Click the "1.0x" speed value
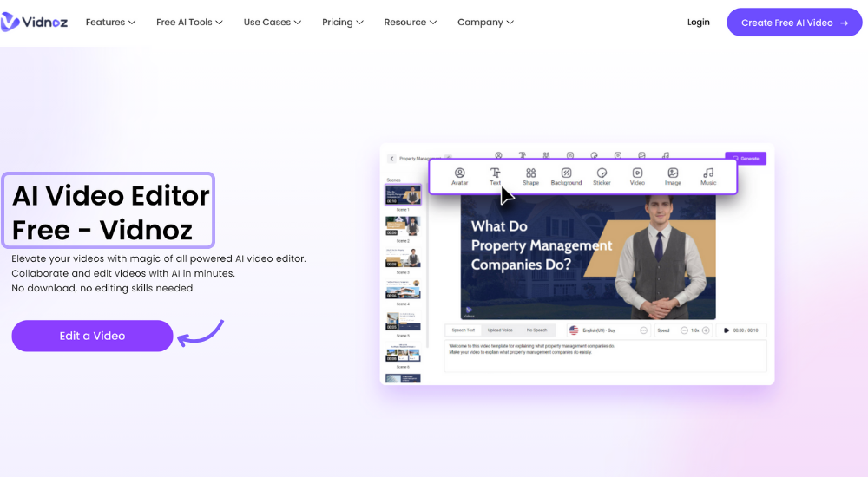 tap(694, 330)
